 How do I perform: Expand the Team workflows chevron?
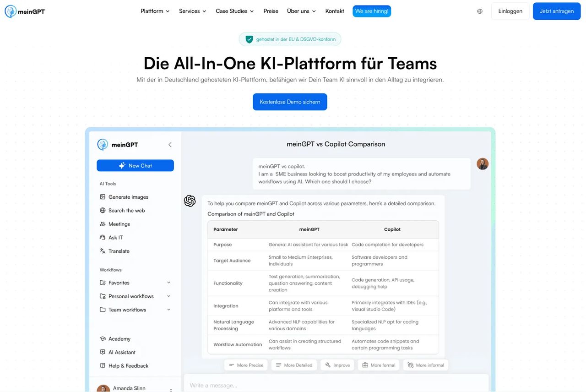click(x=168, y=310)
